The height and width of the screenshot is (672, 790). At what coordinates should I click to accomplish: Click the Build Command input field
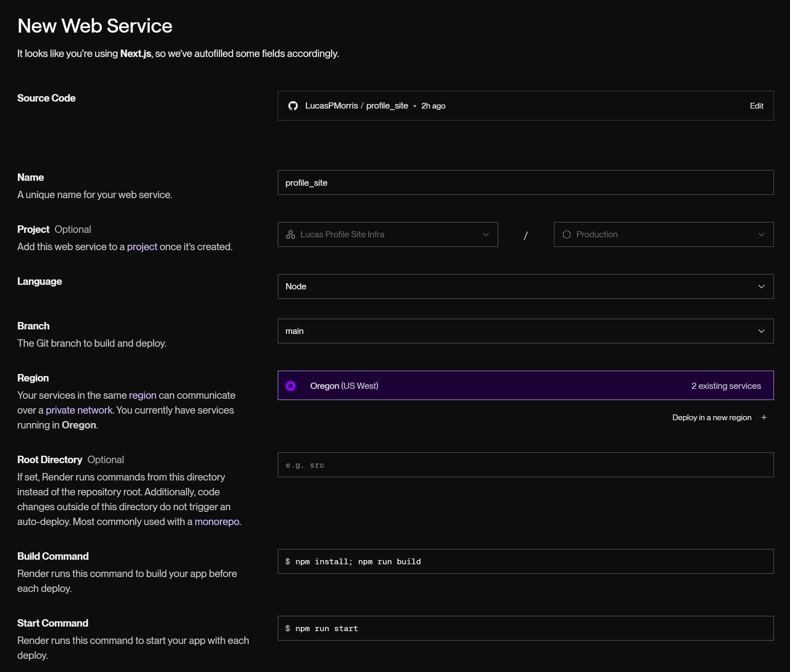[525, 561]
